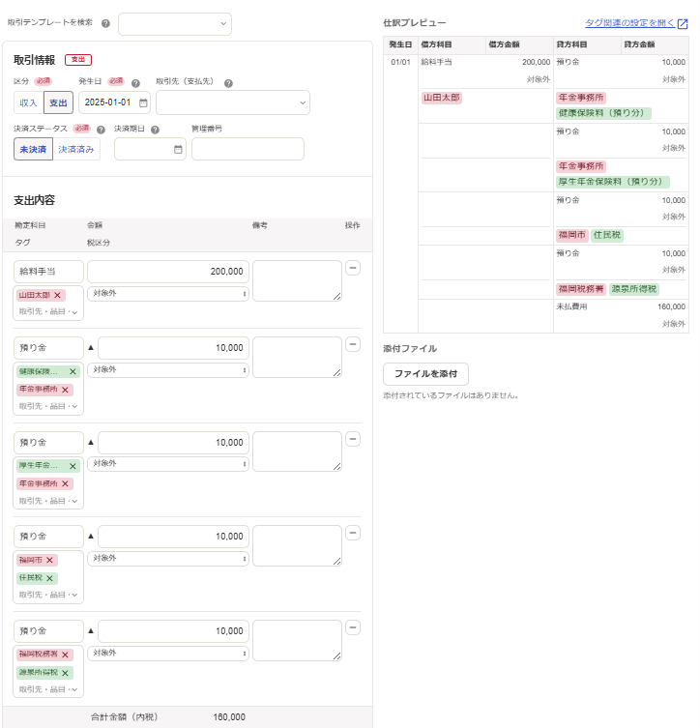Open the タグ関連の設定を開く link
This screenshot has height=728, width=700.
[636, 23]
